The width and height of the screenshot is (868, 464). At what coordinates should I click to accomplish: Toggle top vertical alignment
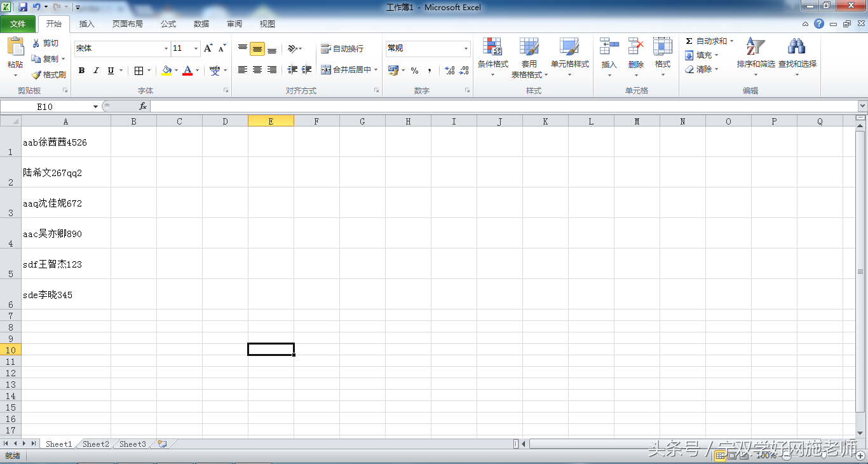click(243, 48)
